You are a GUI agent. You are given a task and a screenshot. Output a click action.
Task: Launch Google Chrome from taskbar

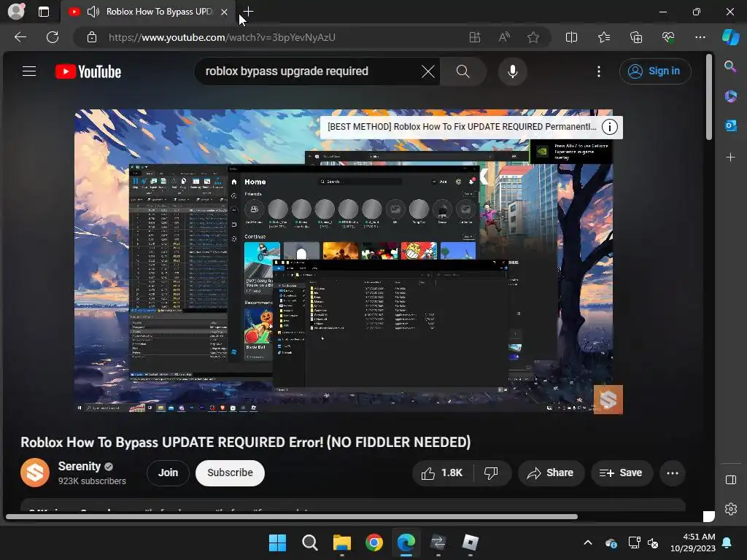click(x=374, y=542)
